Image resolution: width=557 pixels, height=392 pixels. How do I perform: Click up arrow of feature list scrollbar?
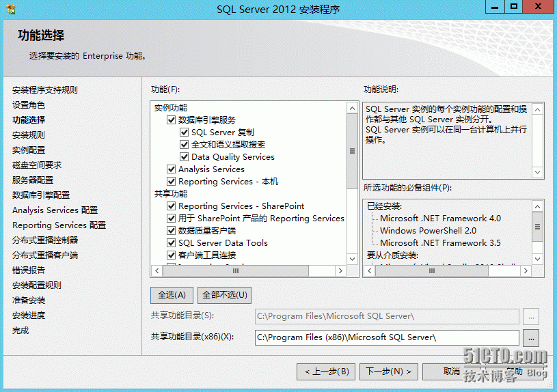point(352,109)
